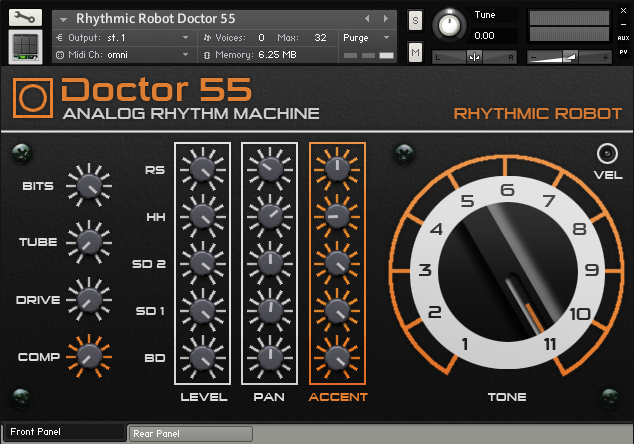Screen dimensions: 634x444
Task: Click the Rhythmic Robot Doctor 55 name
Action: click(x=156, y=19)
